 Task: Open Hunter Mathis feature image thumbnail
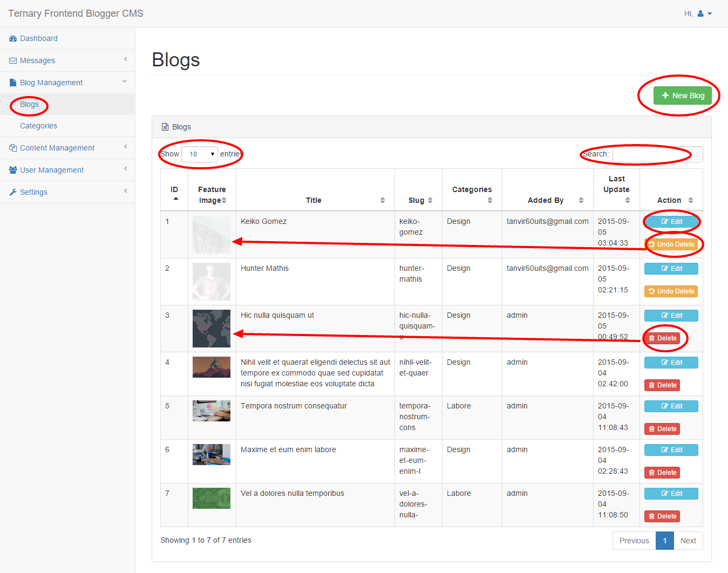click(x=212, y=282)
